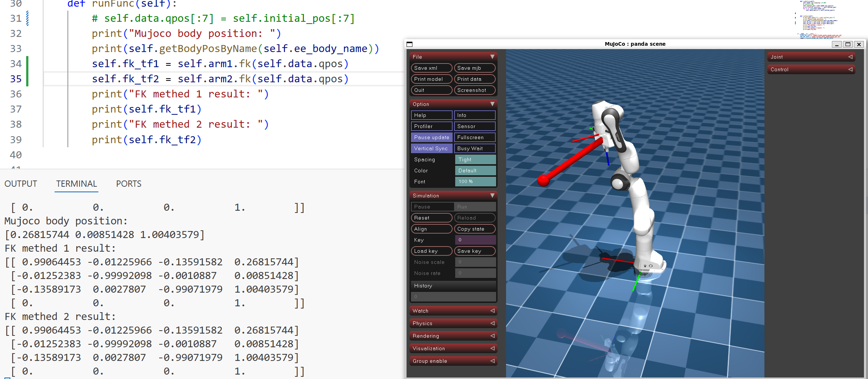Reset the simulation
The height and width of the screenshot is (379, 868).
click(x=432, y=218)
